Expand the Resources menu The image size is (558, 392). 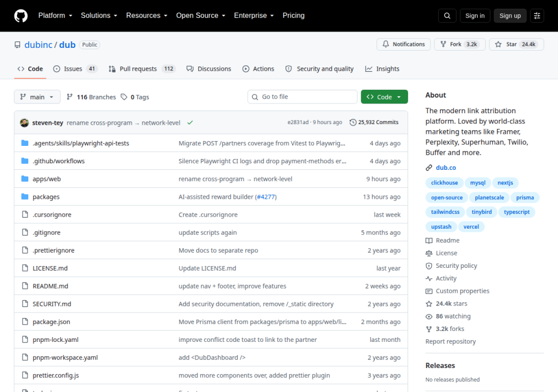pos(147,16)
